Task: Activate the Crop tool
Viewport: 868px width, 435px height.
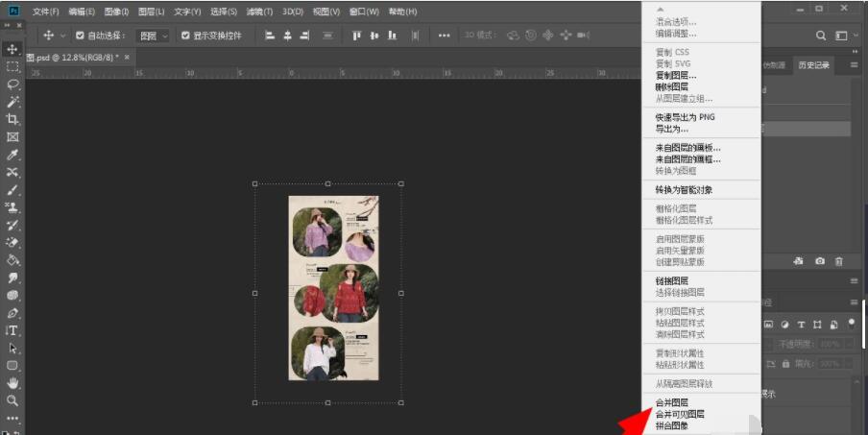Action: click(x=12, y=119)
